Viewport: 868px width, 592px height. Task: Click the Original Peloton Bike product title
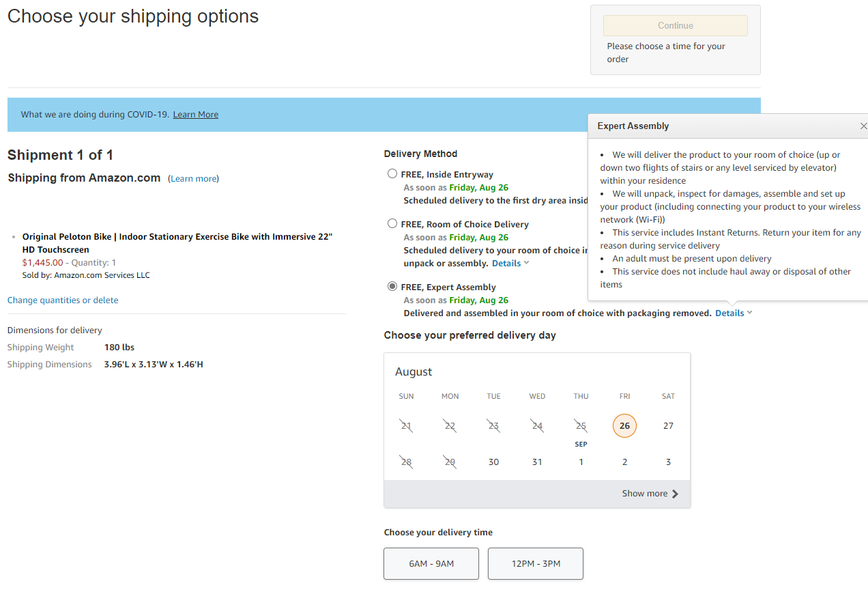tap(177, 243)
